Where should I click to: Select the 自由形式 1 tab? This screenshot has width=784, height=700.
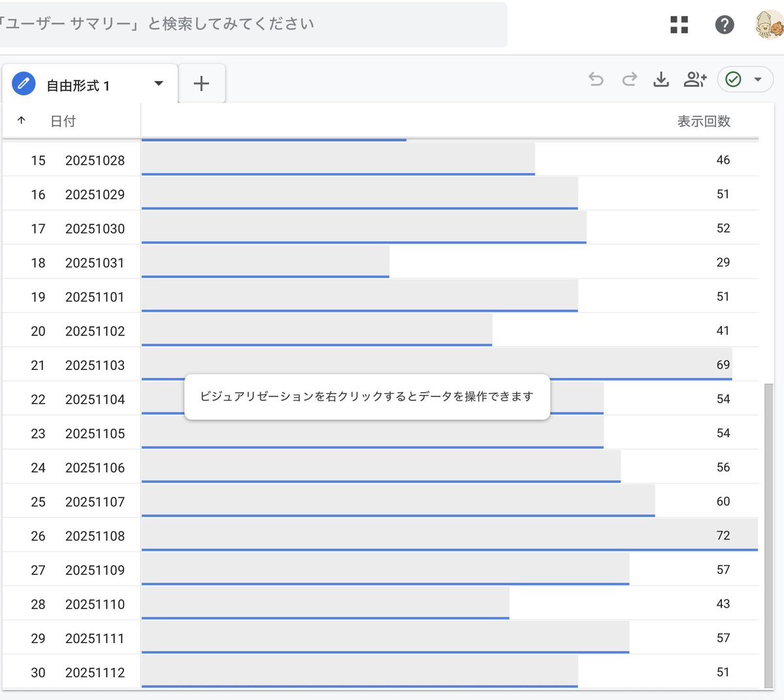coord(78,86)
